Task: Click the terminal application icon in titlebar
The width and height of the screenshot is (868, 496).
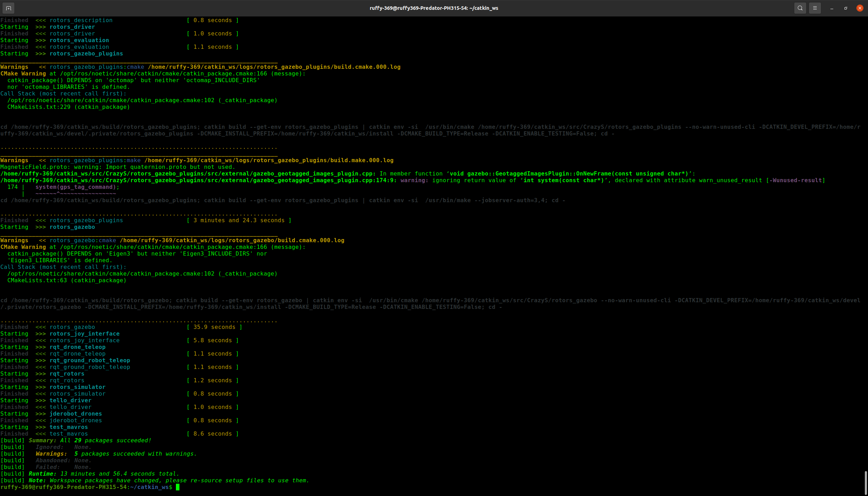Action: (x=8, y=8)
